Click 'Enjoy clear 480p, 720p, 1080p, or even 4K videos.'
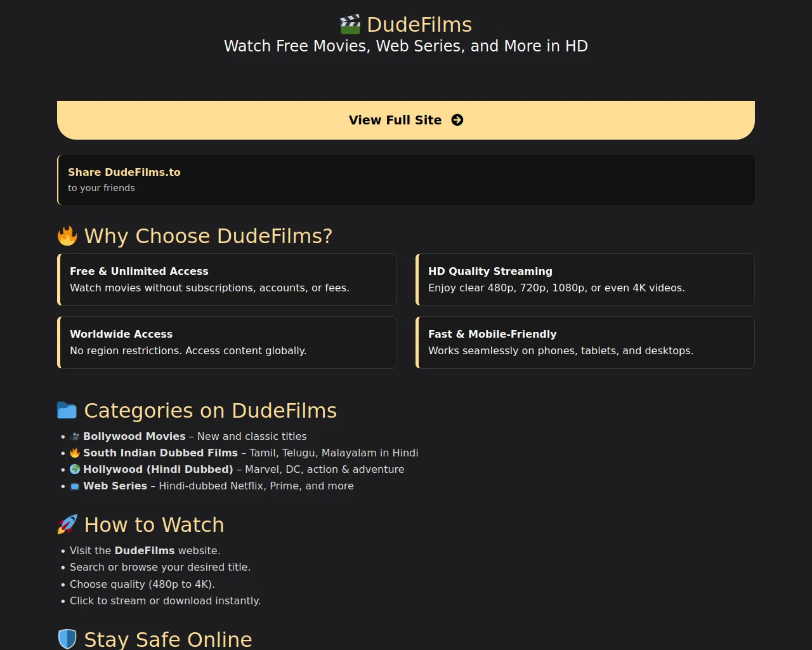The image size is (812, 650). [x=556, y=288]
